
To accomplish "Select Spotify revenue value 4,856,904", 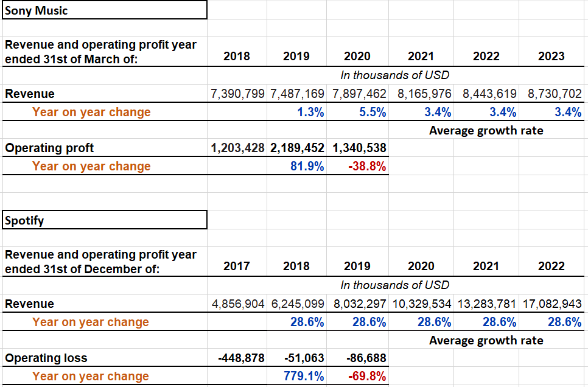I will click(x=237, y=304).
